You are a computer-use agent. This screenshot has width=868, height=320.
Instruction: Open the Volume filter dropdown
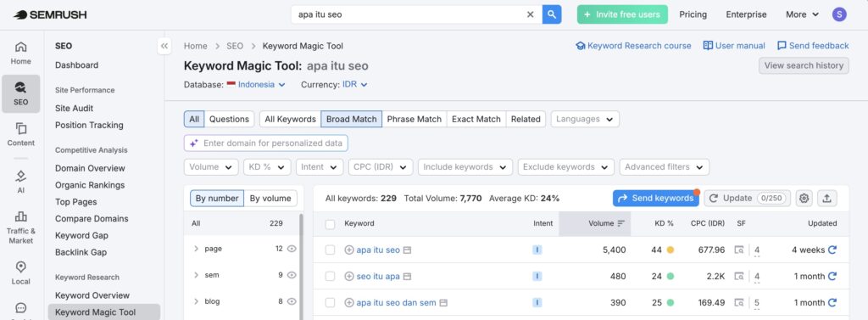coord(211,167)
